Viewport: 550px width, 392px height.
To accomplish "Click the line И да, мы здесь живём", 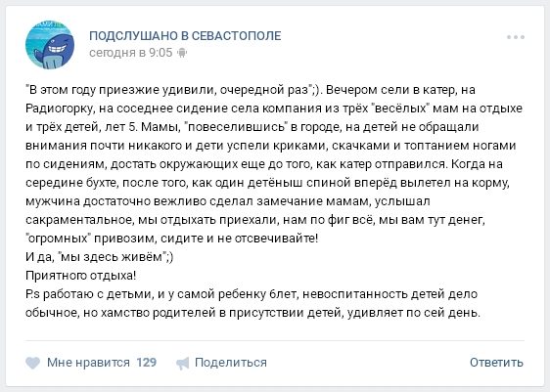I will pos(99,257).
